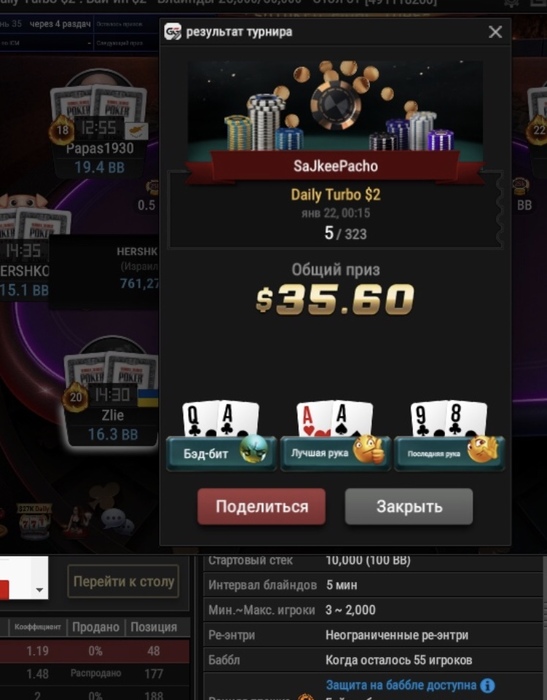Click the blue info icon near Защита на баббле
The width and height of the screenshot is (547, 700).
(x=488, y=685)
